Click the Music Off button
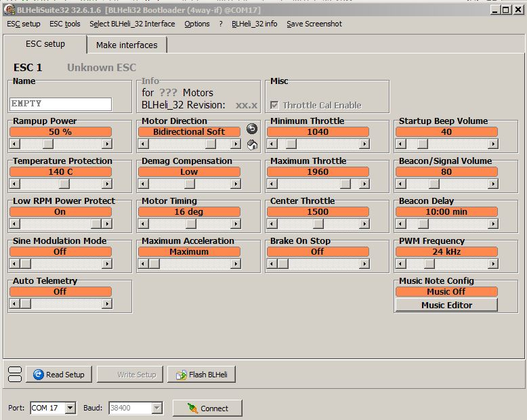 click(x=446, y=291)
